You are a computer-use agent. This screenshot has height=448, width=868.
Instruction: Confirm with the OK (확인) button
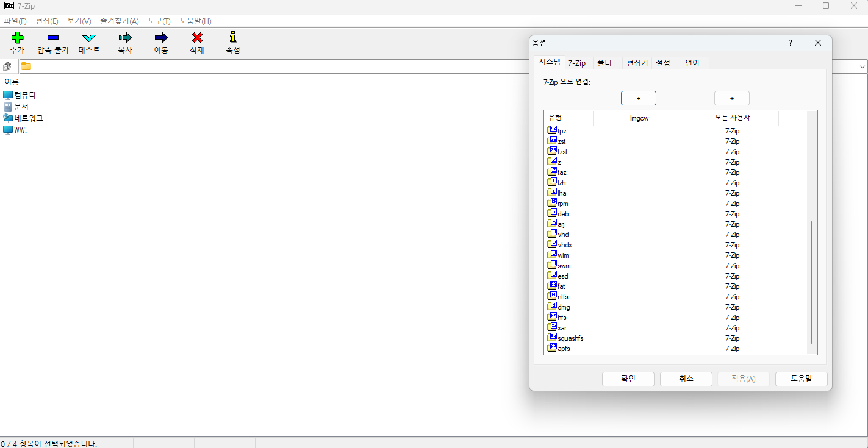coord(628,379)
